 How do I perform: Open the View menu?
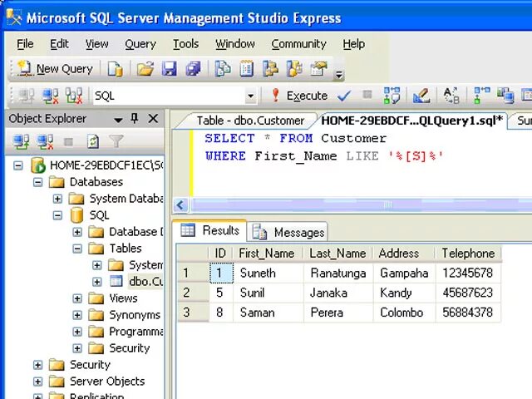[x=96, y=44]
